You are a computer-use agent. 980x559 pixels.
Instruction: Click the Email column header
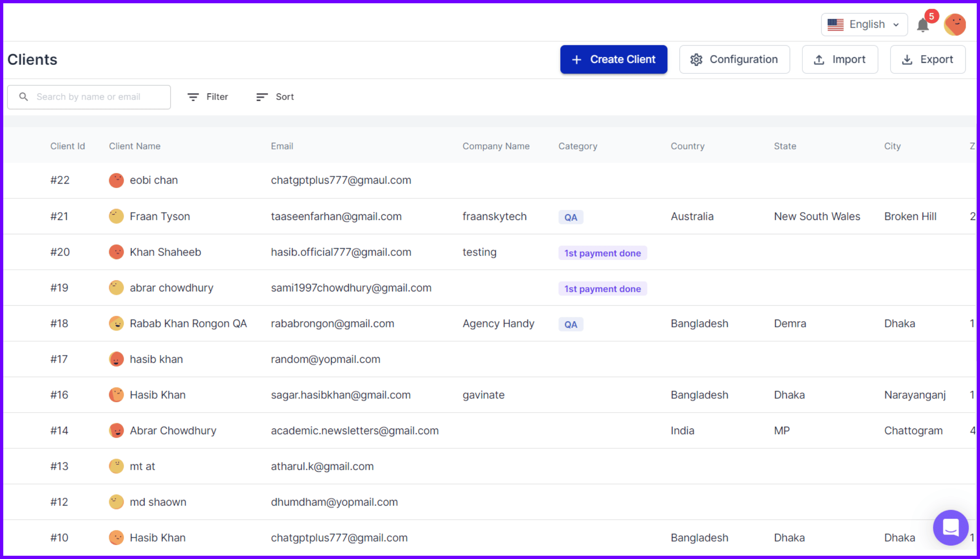click(282, 146)
